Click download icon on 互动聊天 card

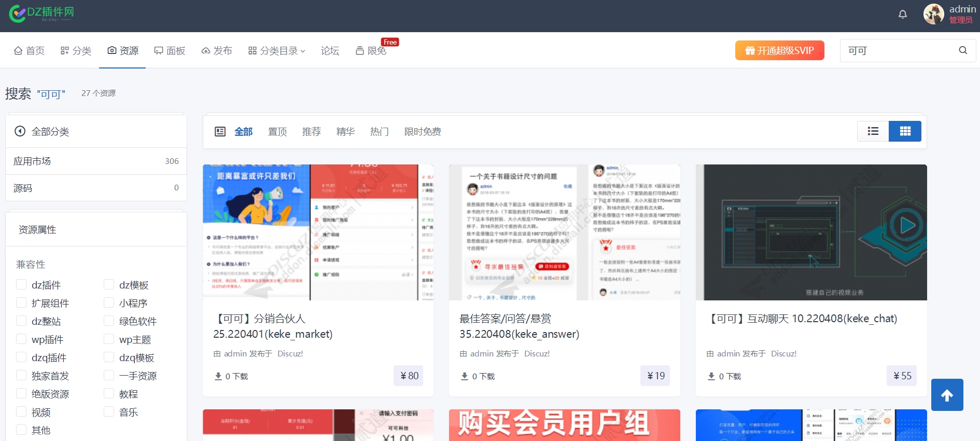(711, 376)
